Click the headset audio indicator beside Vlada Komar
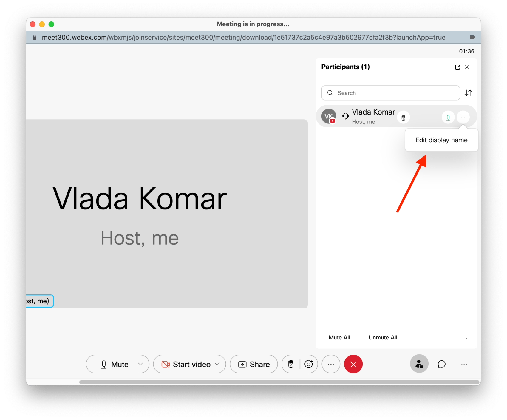 click(345, 116)
